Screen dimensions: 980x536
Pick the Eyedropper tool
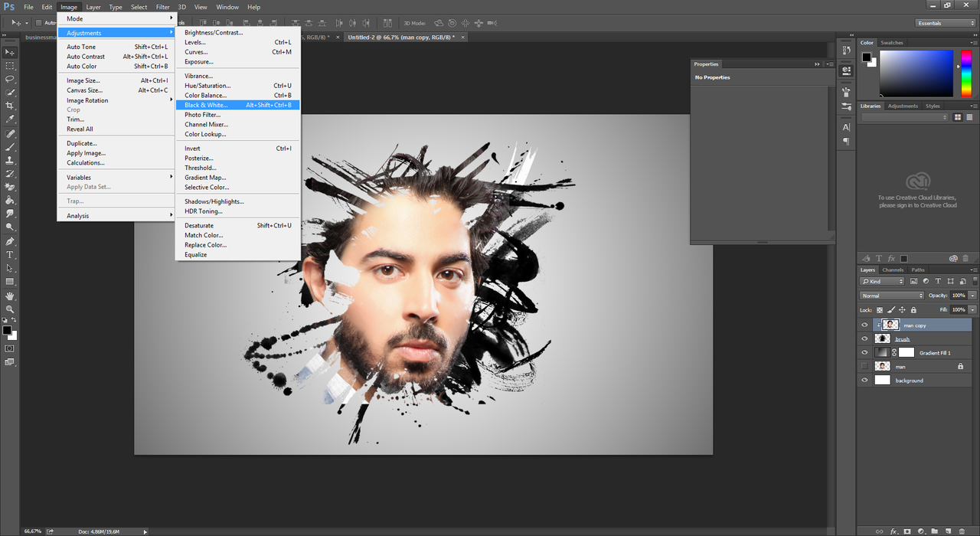pos(10,119)
